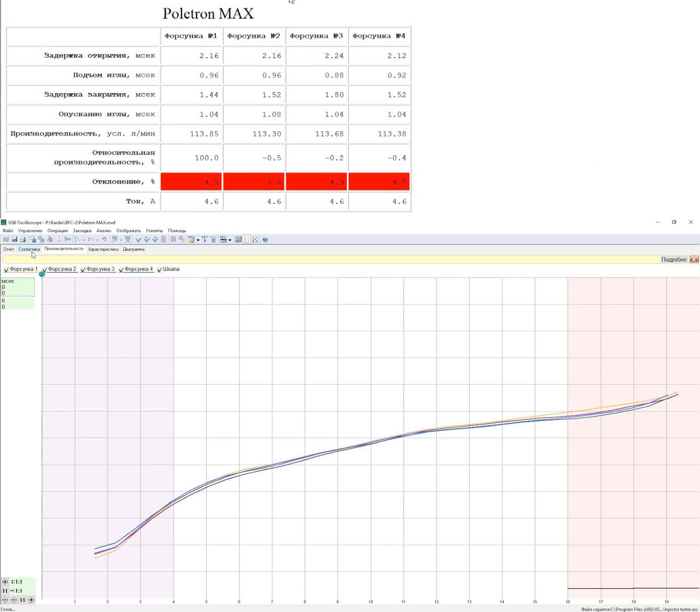Expand the script folder dropdown arrow
Screen dimensions: 700x612
[198, 240]
